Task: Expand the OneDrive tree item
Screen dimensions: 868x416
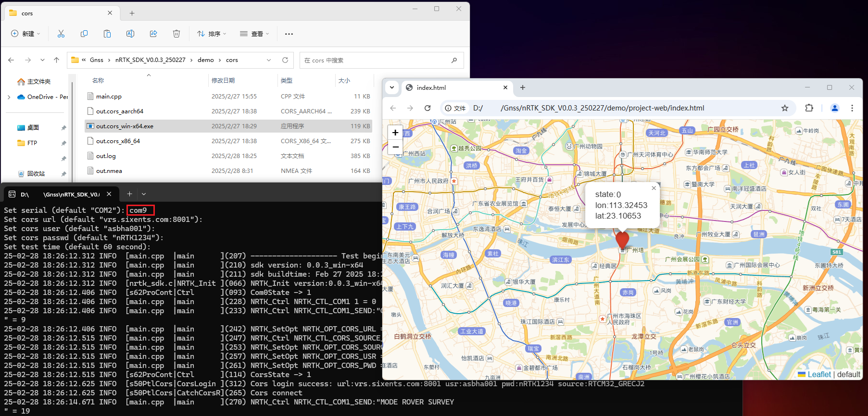Action: [x=9, y=97]
